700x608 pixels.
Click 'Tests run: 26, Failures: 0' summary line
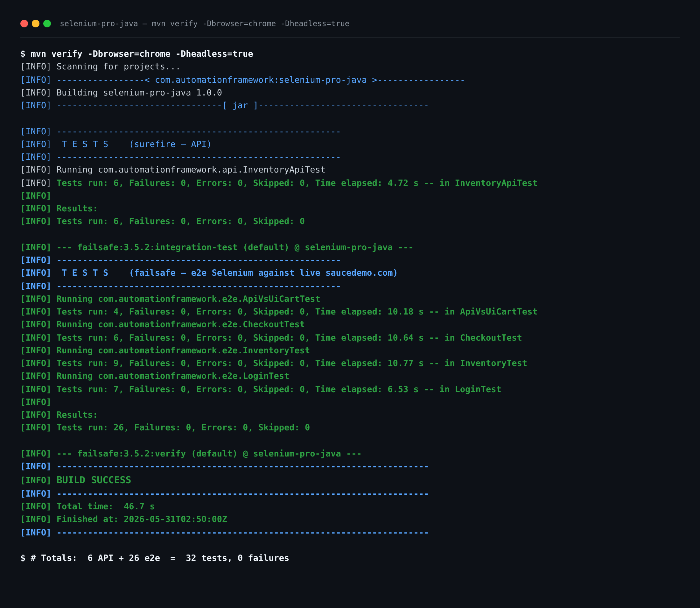click(x=165, y=428)
